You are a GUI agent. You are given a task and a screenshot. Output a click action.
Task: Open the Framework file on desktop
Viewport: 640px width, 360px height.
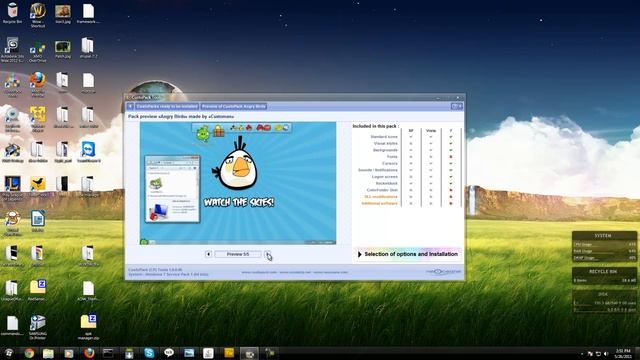coord(88,13)
